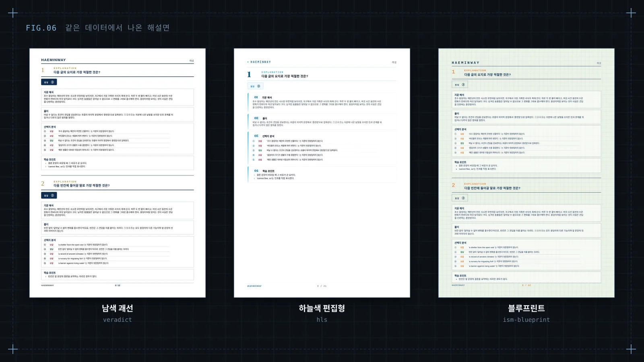Viewport: 644px width, 362px height.
Task: Click dashed answer badge ② on blueprint page
Action: tap(460, 198)
